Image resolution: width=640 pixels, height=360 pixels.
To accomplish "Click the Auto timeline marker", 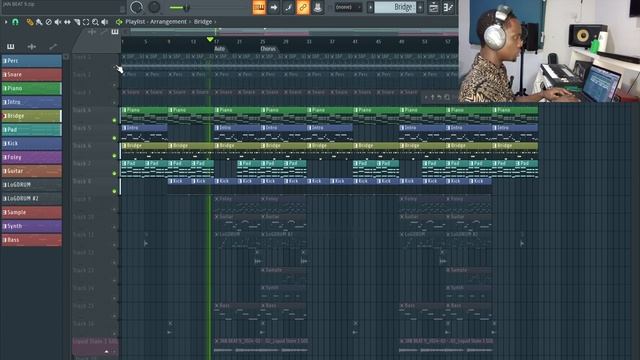I will (220, 49).
